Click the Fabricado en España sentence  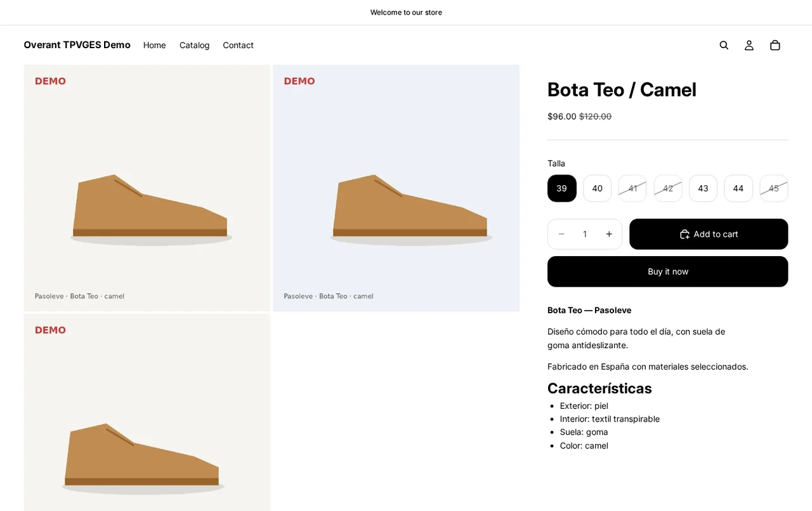click(648, 366)
